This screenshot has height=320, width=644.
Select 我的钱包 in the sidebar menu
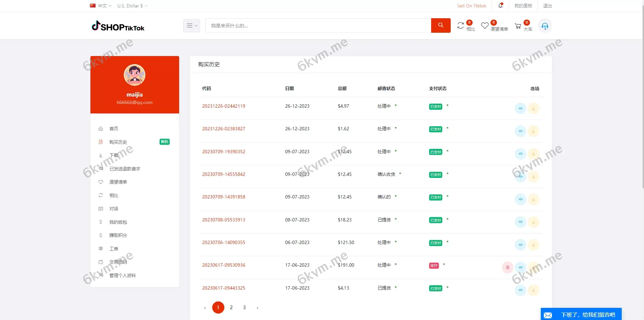click(x=118, y=222)
